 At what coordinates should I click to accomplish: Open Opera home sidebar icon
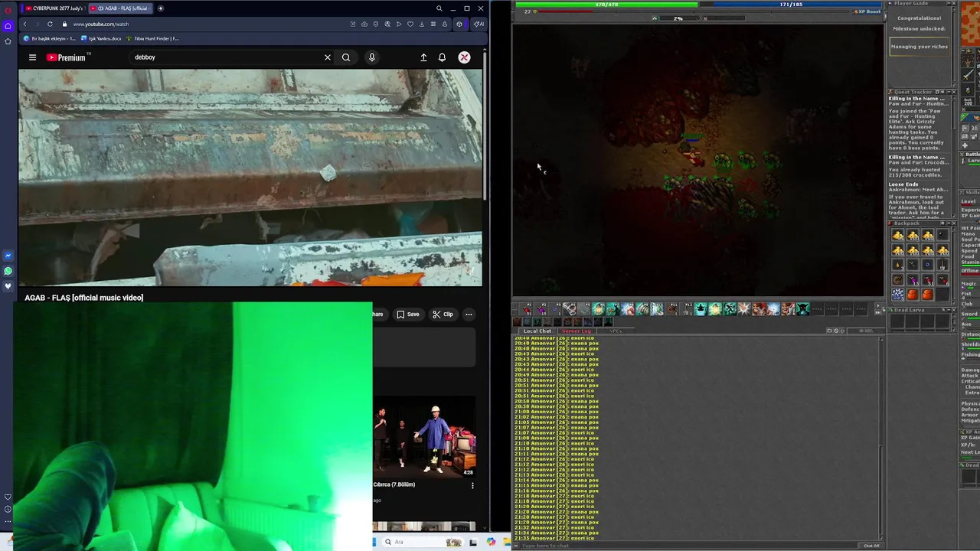8,25
